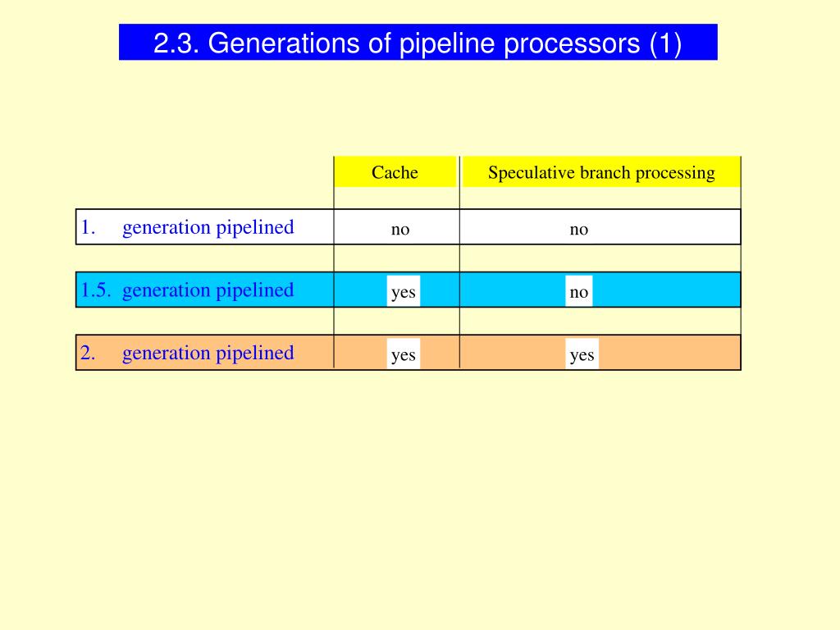Select the 'Speculative branch processing' header
The image size is (840, 630).
coord(601,172)
